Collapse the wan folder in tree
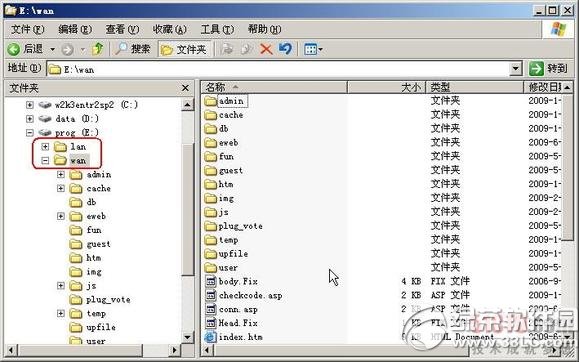 45,161
